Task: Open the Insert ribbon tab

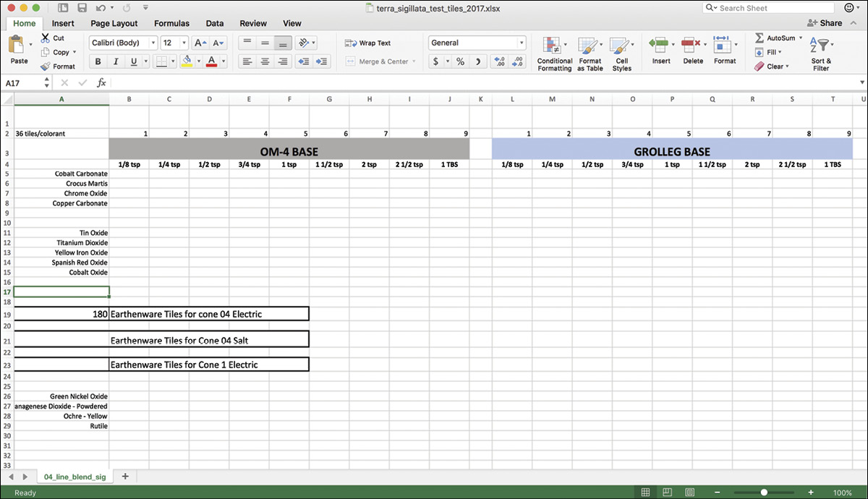Action: click(x=63, y=23)
